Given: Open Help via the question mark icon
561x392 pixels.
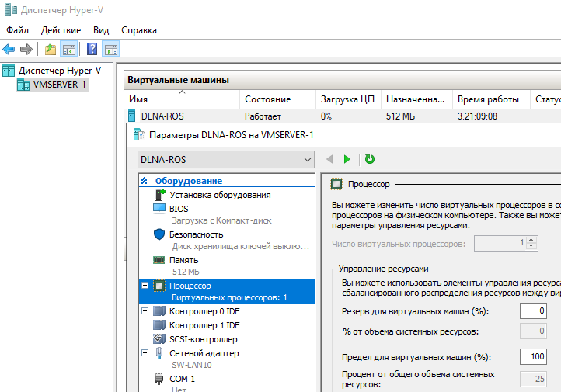Looking at the screenshot, I should click(92, 49).
